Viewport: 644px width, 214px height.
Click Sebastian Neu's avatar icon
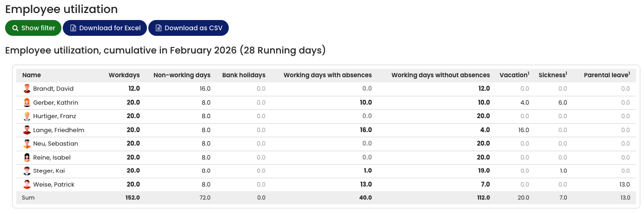(x=27, y=144)
